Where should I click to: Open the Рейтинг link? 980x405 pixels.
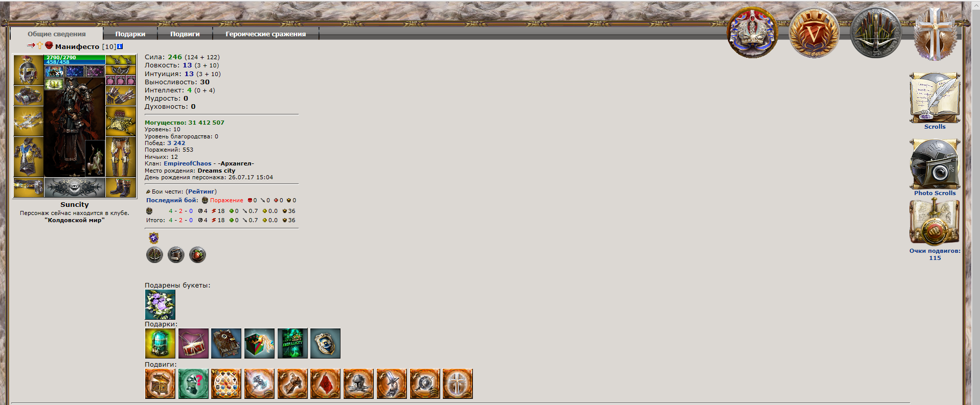click(x=201, y=192)
